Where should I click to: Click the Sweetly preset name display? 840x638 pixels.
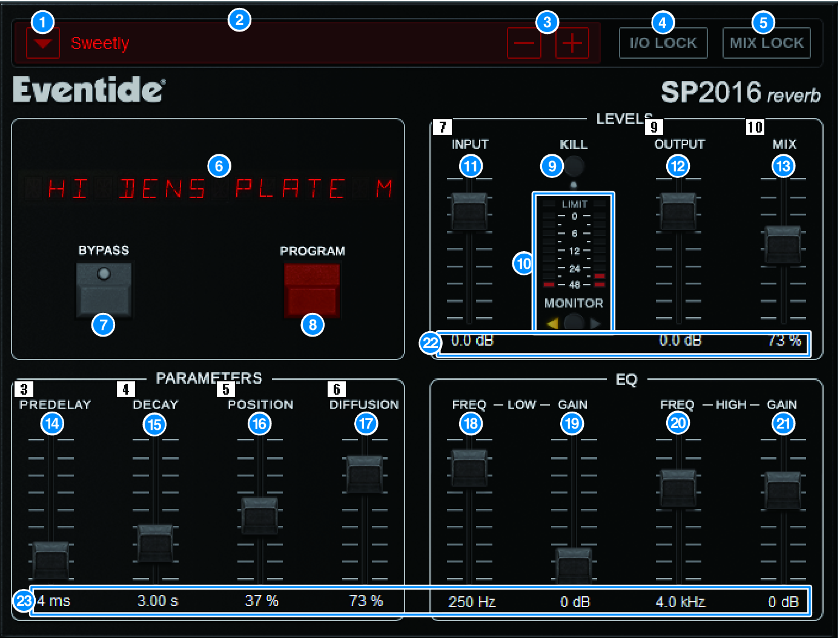pyautogui.click(x=100, y=44)
